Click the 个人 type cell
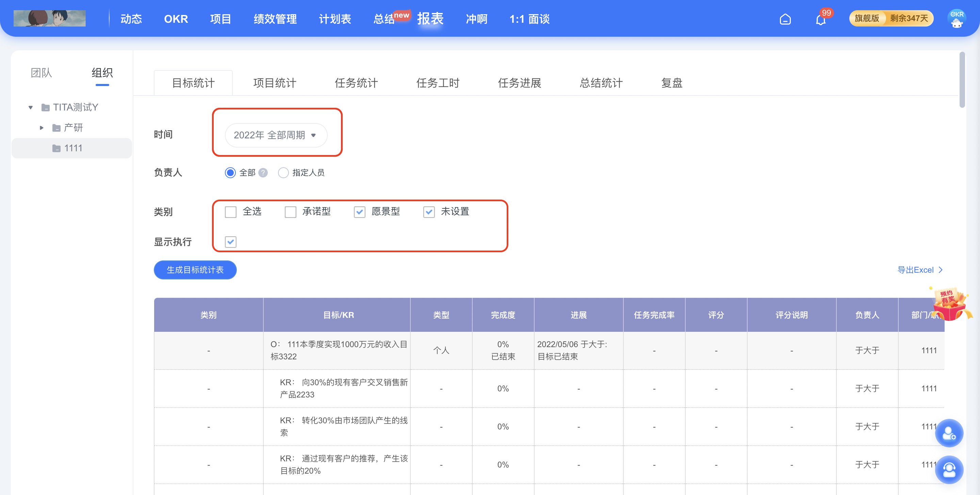 point(441,351)
